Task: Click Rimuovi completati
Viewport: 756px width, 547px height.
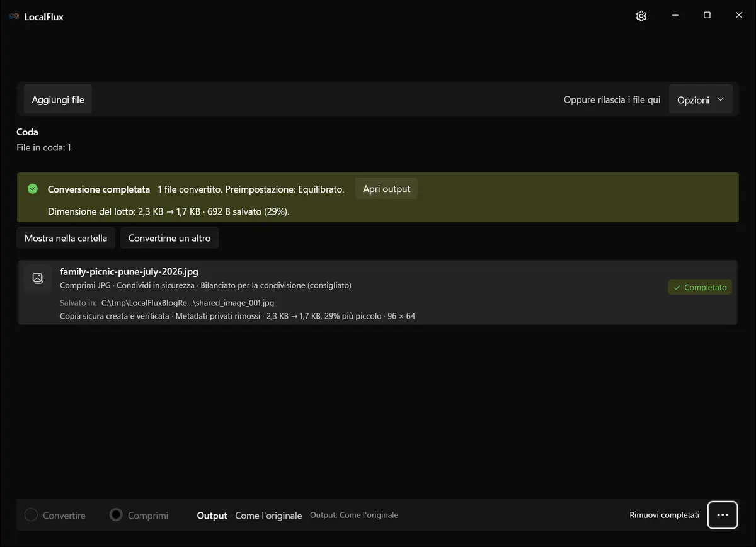Action: tap(664, 515)
